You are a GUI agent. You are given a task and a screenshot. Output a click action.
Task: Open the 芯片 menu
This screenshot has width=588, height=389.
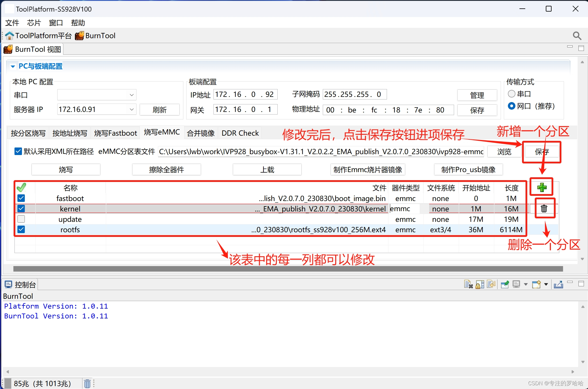(34, 23)
